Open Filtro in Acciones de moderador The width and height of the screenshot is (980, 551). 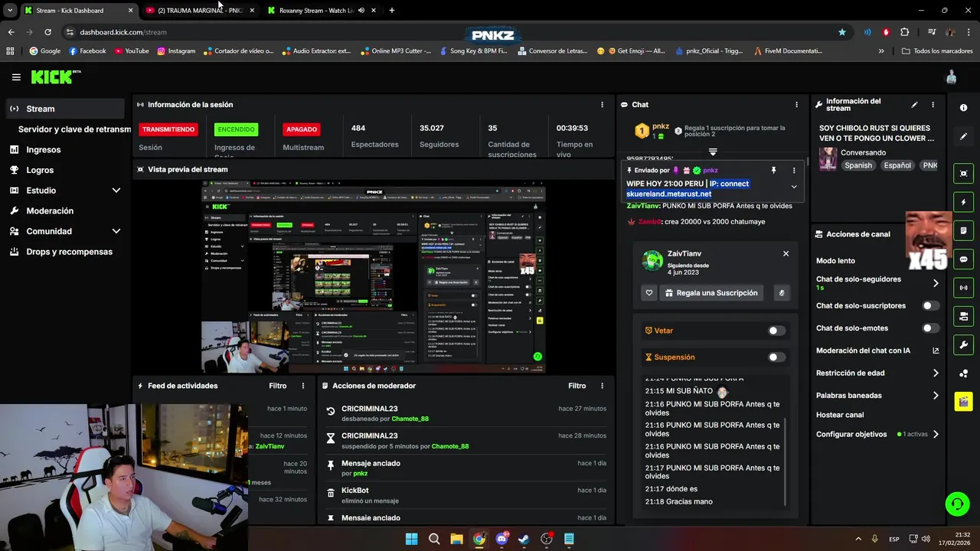point(577,386)
